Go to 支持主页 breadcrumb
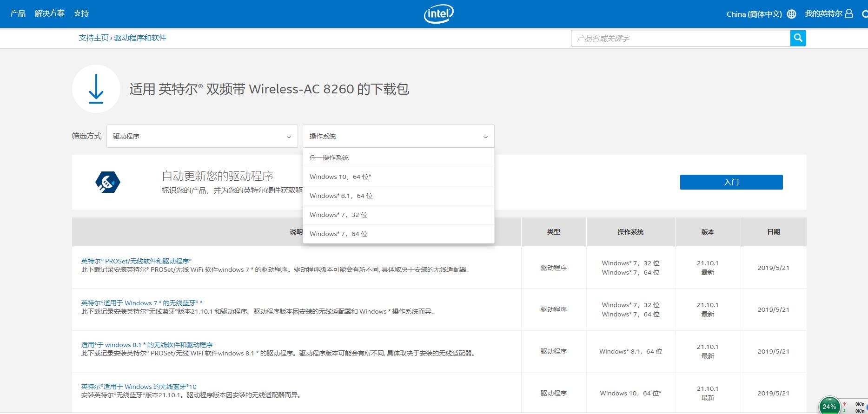This screenshot has height=414, width=868. [x=93, y=38]
